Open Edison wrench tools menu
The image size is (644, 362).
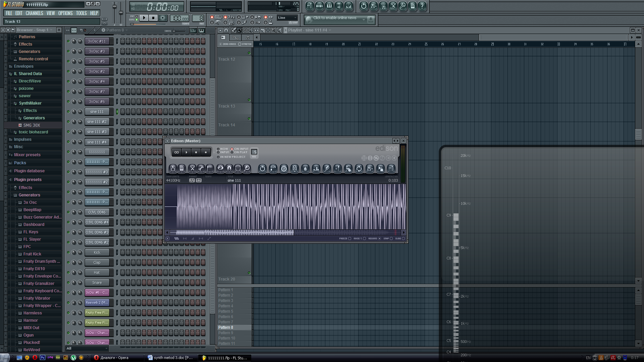click(201, 169)
